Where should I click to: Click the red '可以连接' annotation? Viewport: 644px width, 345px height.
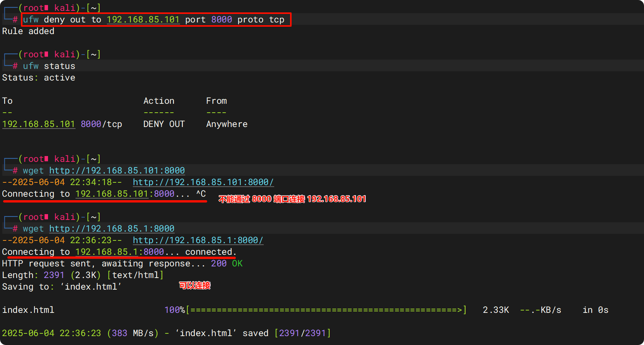pyautogui.click(x=194, y=286)
